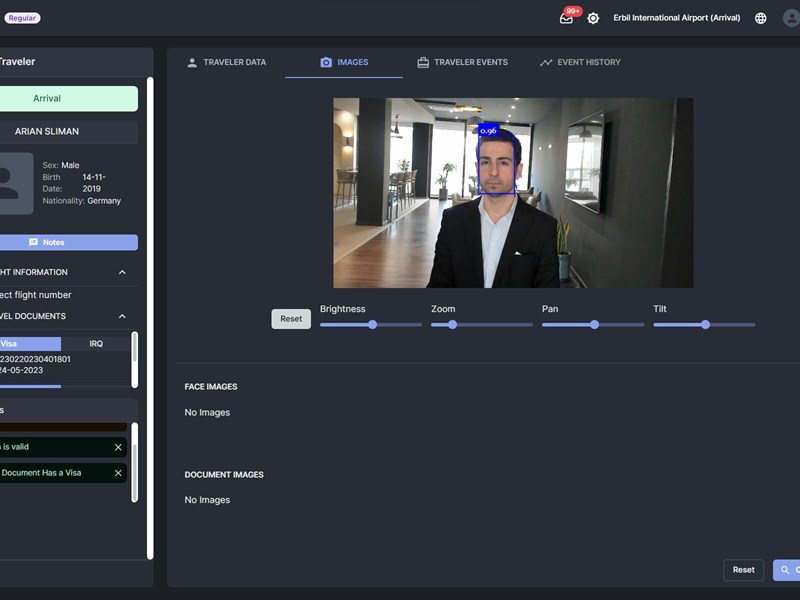Open the settings gear icon
The width and height of the screenshot is (800, 600).
pyautogui.click(x=593, y=18)
